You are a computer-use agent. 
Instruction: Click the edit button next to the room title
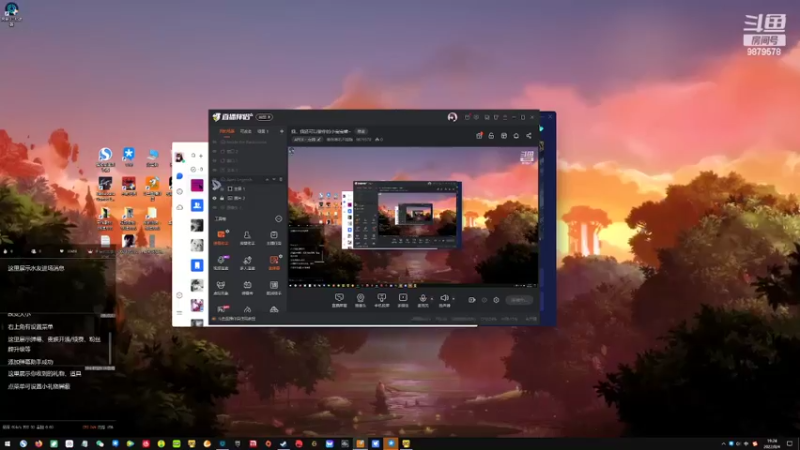361,131
